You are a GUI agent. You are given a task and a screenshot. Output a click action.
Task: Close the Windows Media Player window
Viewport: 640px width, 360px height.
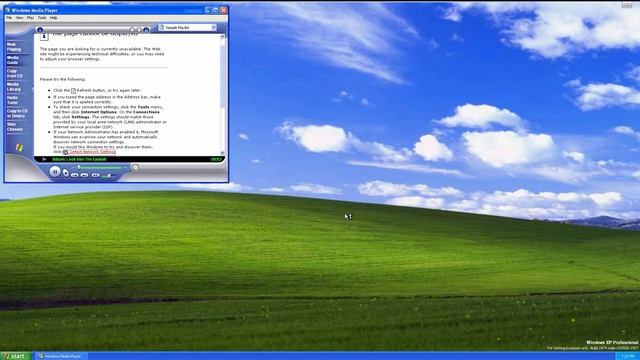point(224,10)
